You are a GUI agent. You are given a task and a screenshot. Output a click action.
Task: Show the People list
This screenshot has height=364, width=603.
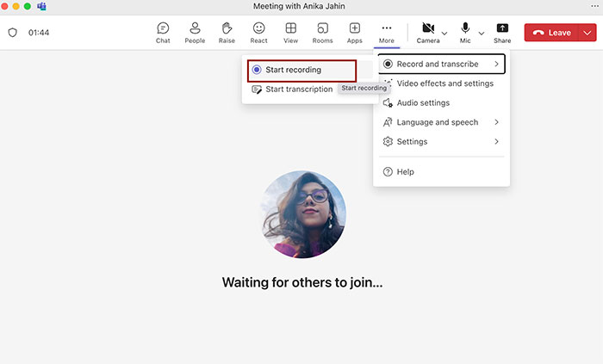tap(195, 33)
